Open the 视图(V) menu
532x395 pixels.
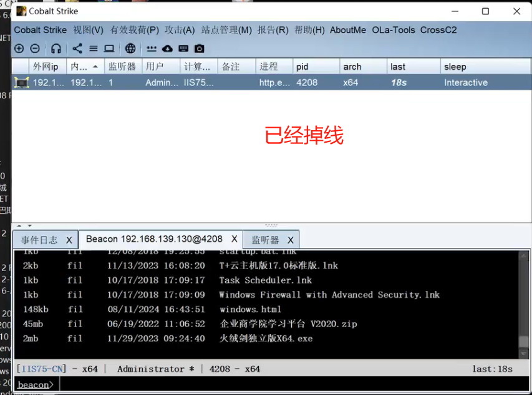click(88, 30)
